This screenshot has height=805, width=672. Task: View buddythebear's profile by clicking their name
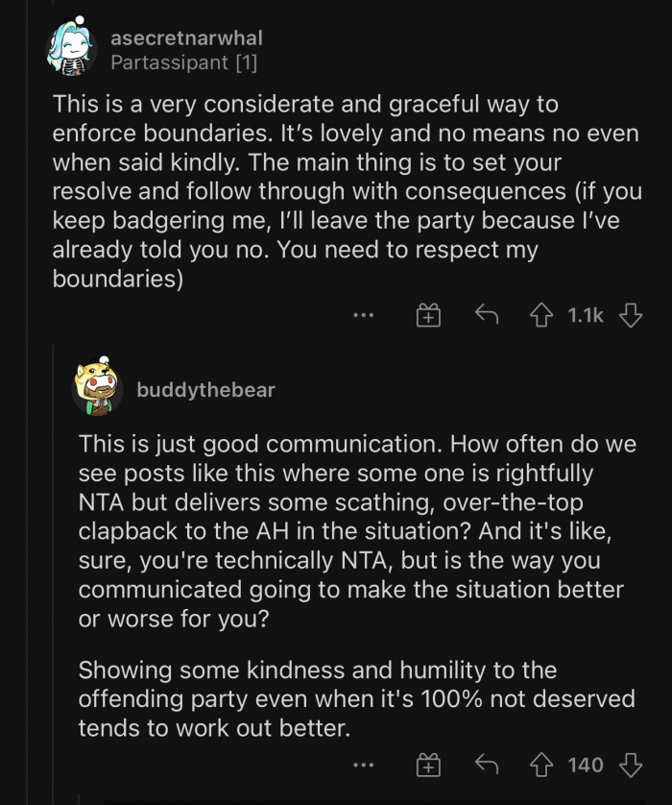(x=206, y=389)
